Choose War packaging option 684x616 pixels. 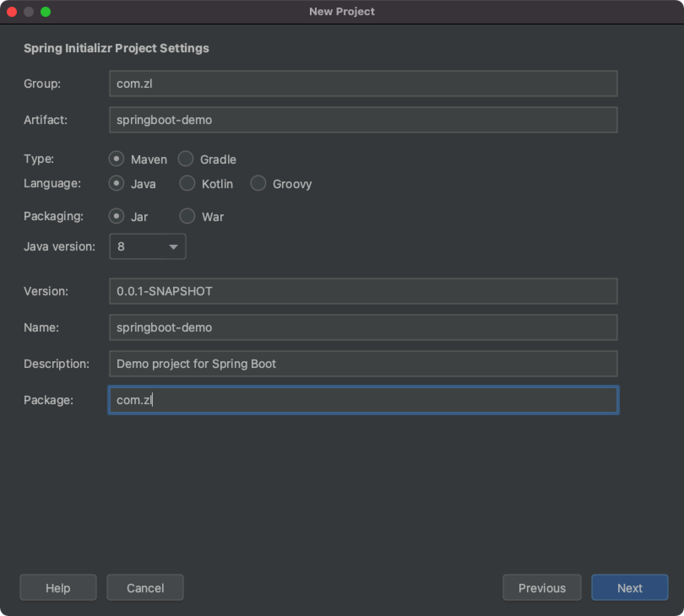click(x=187, y=216)
